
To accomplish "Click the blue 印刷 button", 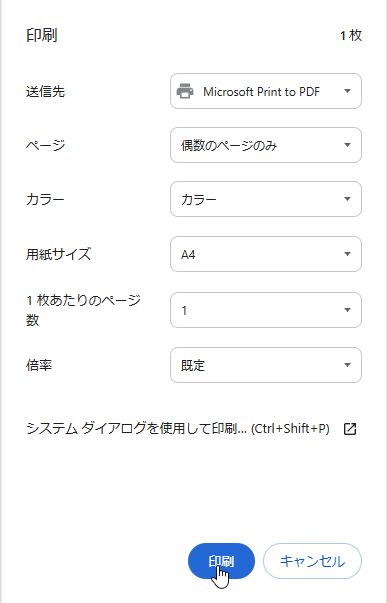I will tap(221, 561).
